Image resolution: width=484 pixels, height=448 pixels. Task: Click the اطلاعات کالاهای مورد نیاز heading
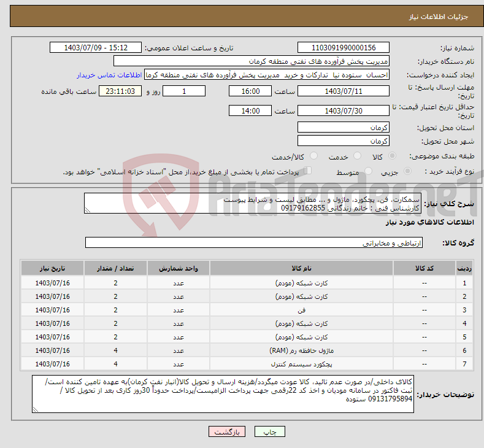[429, 222]
